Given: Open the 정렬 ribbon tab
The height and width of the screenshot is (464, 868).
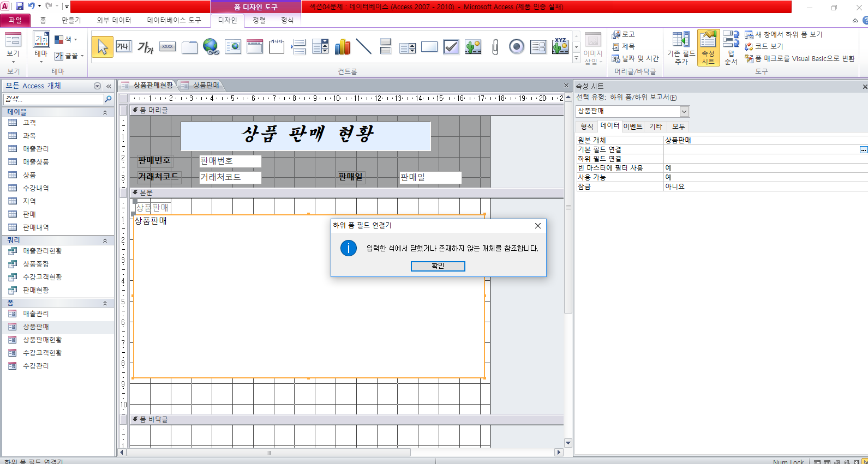Looking at the screenshot, I should pyautogui.click(x=259, y=20).
